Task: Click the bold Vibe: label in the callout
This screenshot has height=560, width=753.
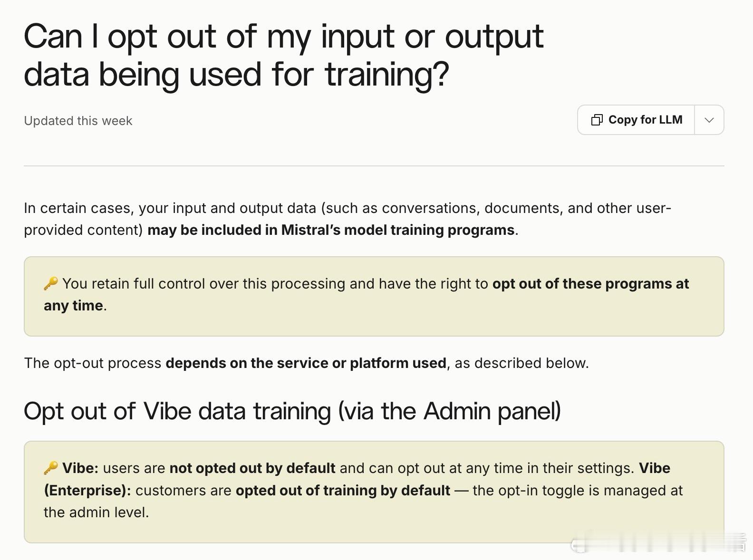Action: 80,468
